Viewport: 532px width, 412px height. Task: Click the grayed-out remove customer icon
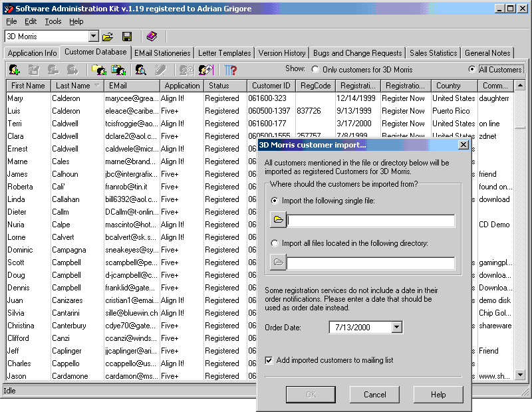pyautogui.click(x=53, y=70)
